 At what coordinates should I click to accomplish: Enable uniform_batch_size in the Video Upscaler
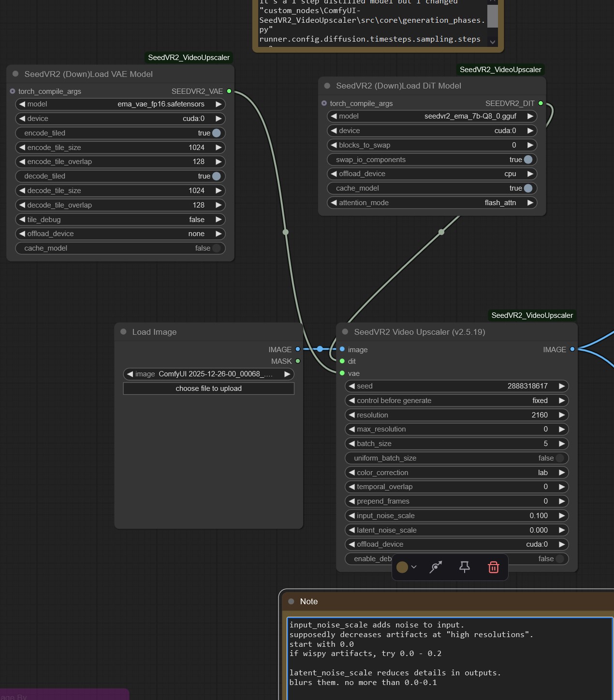click(559, 458)
